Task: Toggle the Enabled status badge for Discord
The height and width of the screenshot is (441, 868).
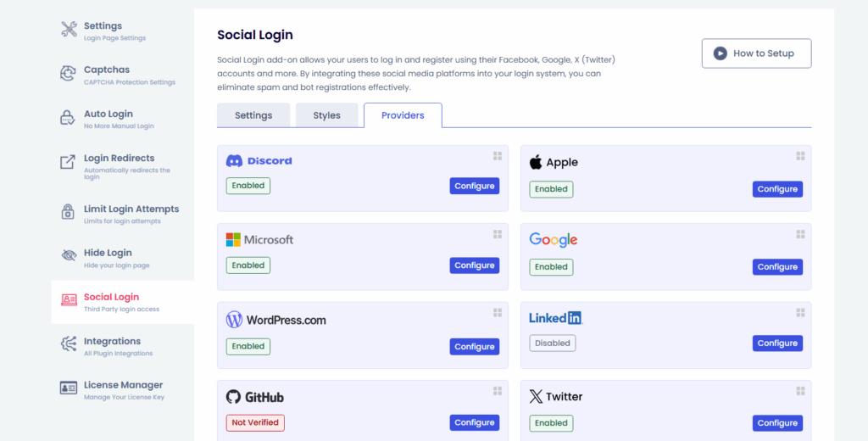Action: (248, 186)
